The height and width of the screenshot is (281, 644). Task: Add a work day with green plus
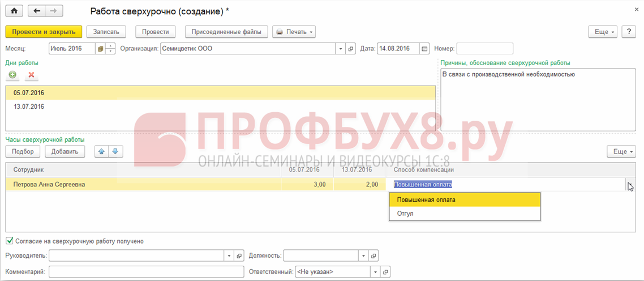pyautogui.click(x=12, y=75)
